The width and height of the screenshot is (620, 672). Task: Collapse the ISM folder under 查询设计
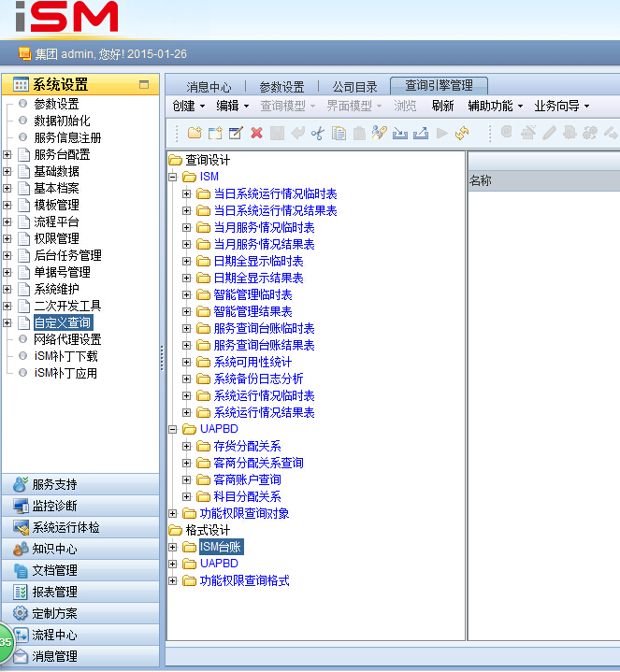point(173,177)
